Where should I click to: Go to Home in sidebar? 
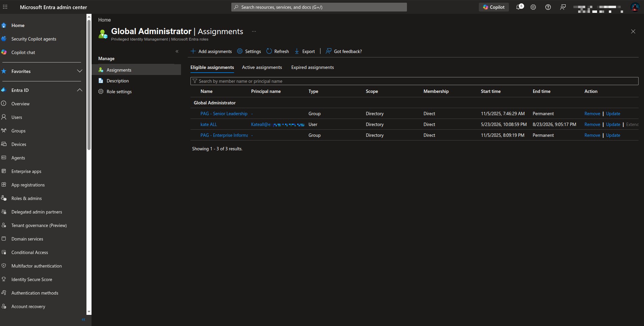point(18,25)
